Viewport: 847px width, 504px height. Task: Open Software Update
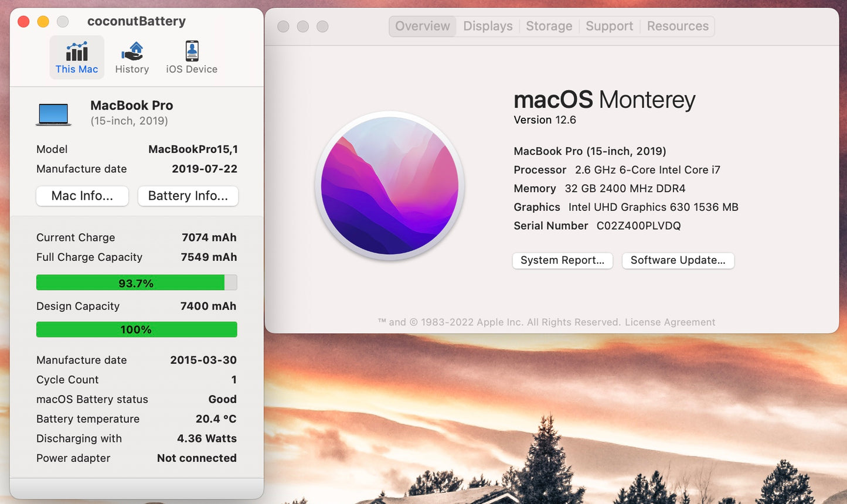tap(678, 260)
